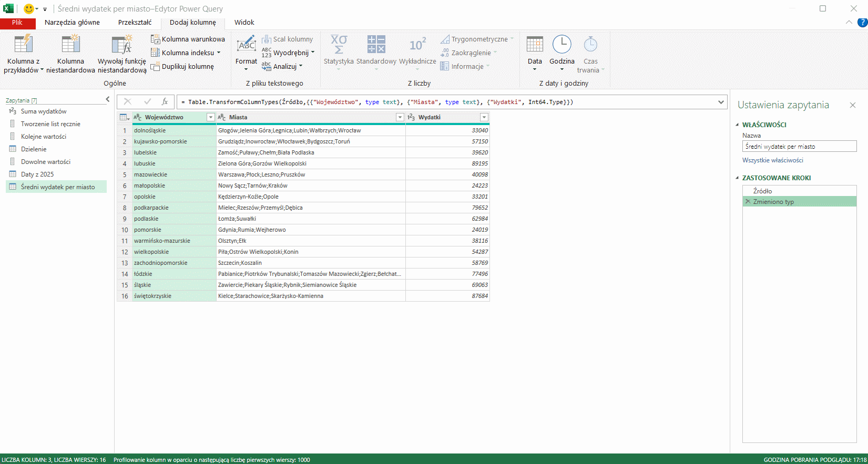Click Miasta column data type icon
The height and width of the screenshot is (464, 868).
222,117
